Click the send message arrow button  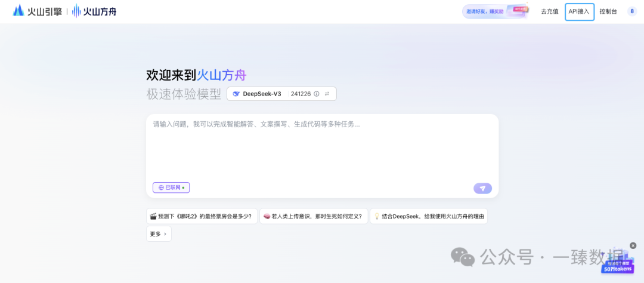[x=482, y=189]
